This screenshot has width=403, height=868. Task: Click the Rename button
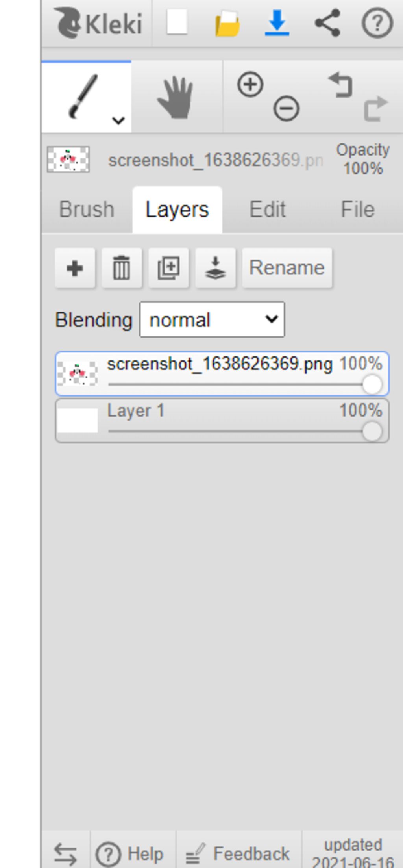tap(287, 268)
